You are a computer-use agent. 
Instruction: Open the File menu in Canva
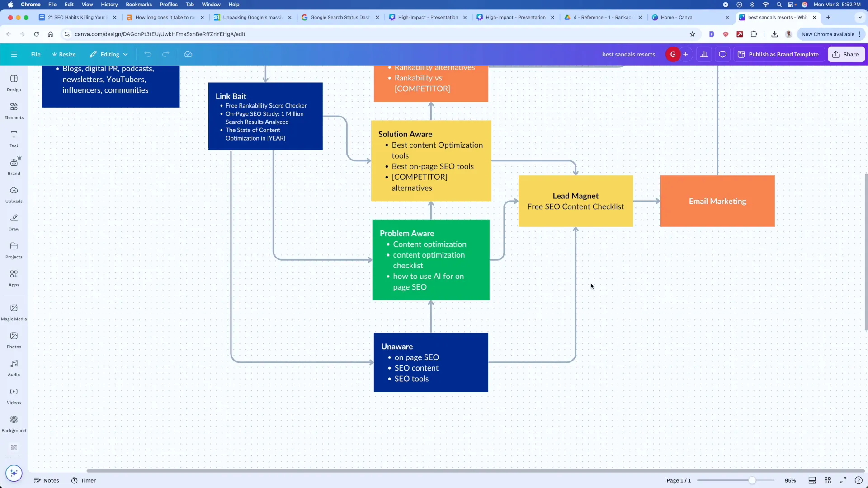click(x=35, y=54)
